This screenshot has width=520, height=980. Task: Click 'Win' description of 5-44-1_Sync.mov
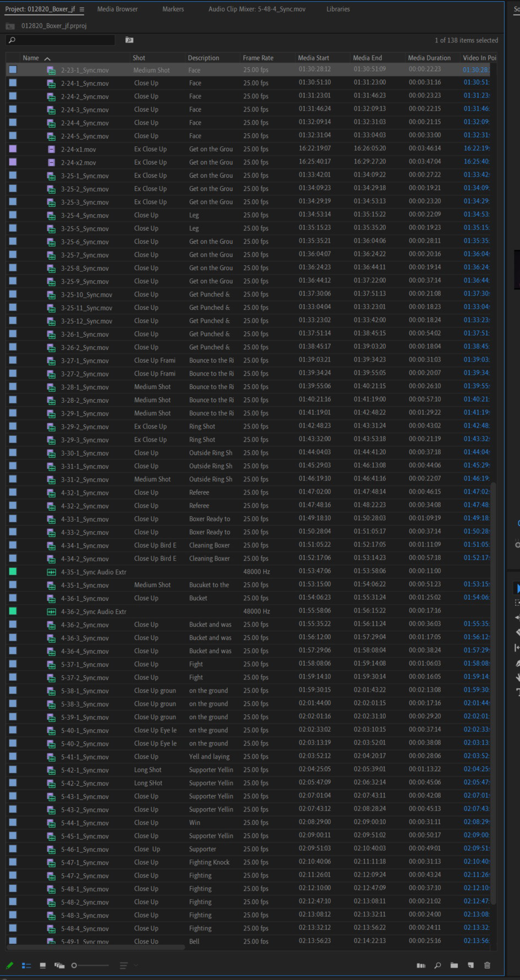click(194, 823)
